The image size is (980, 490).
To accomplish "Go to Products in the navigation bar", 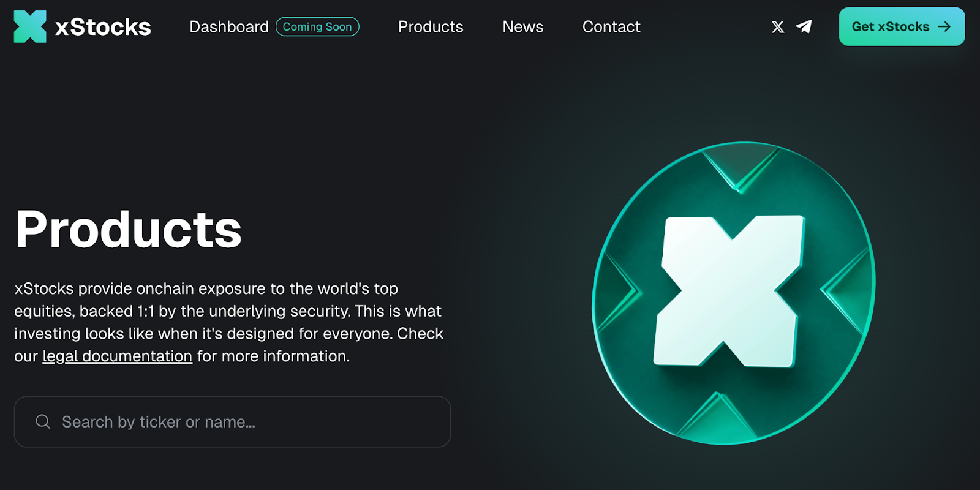I will [x=430, y=27].
